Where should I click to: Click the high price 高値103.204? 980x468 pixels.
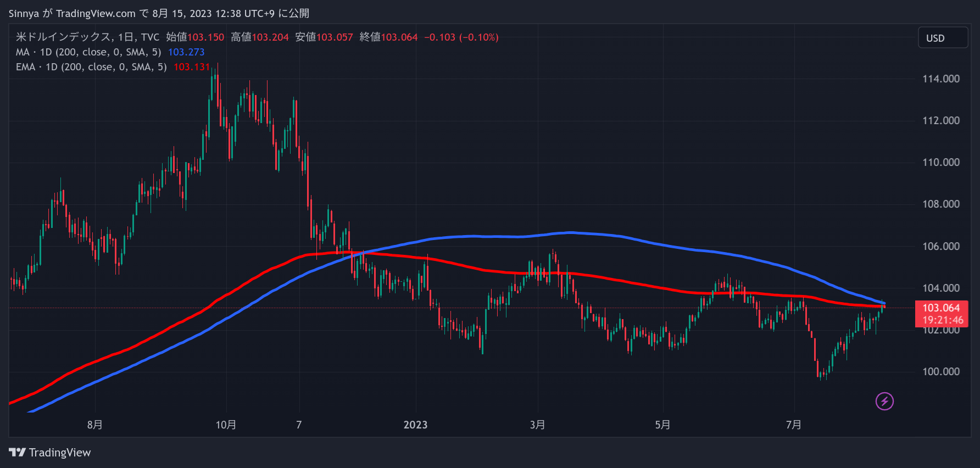point(260,37)
